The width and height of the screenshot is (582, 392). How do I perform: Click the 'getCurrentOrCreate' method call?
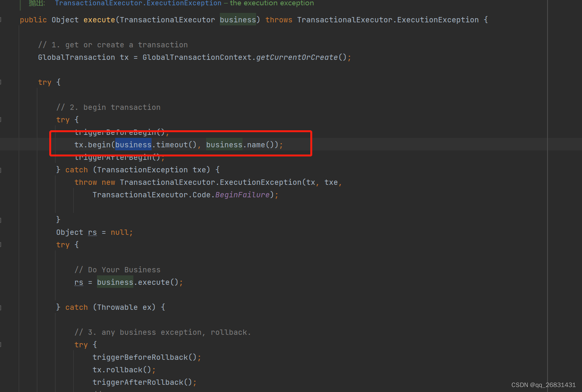297,57
